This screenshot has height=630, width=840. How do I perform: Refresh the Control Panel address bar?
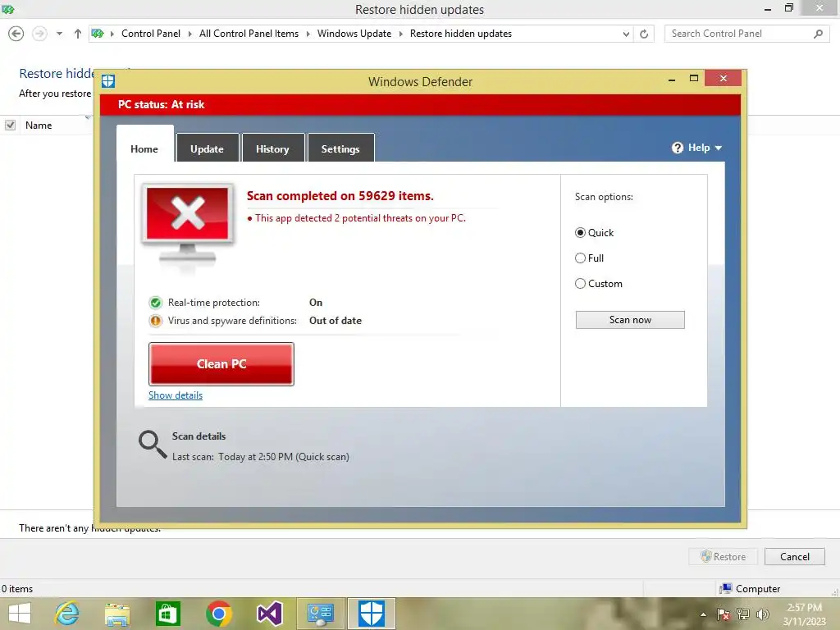644,34
